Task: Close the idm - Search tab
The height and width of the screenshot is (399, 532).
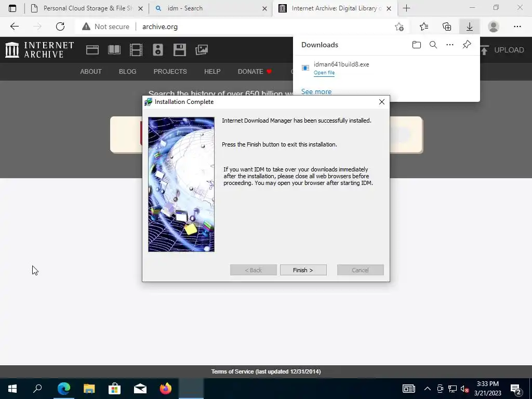Action: point(264,8)
